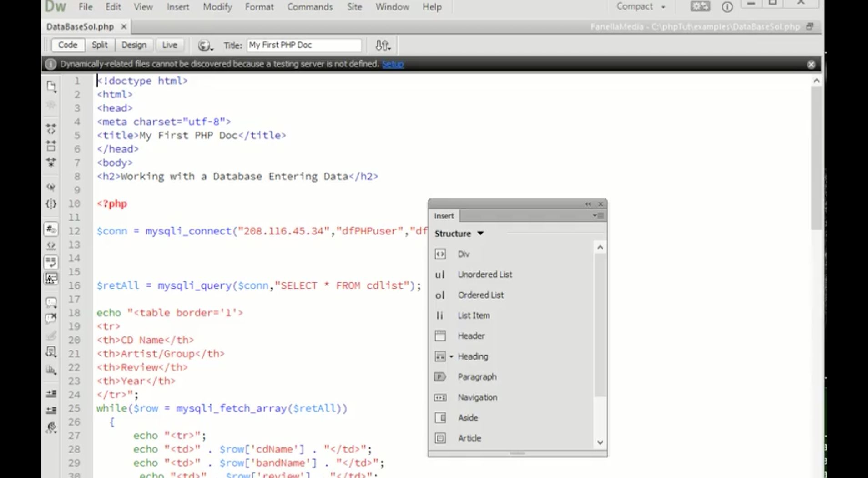Screen dimensions: 868x478
Task: Close the DataBaseSol.php document tab
Action: pyautogui.click(x=124, y=27)
